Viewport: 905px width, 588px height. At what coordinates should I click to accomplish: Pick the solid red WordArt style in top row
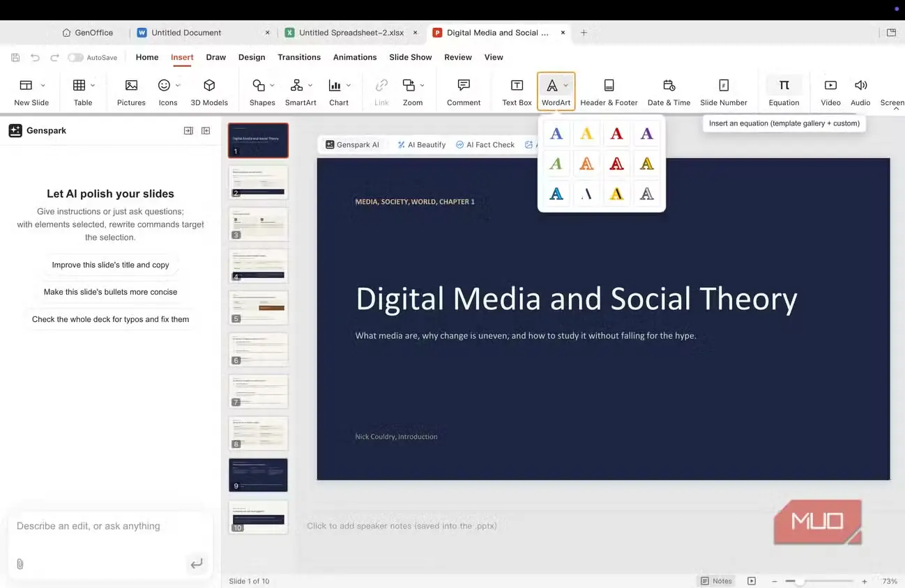pos(616,133)
